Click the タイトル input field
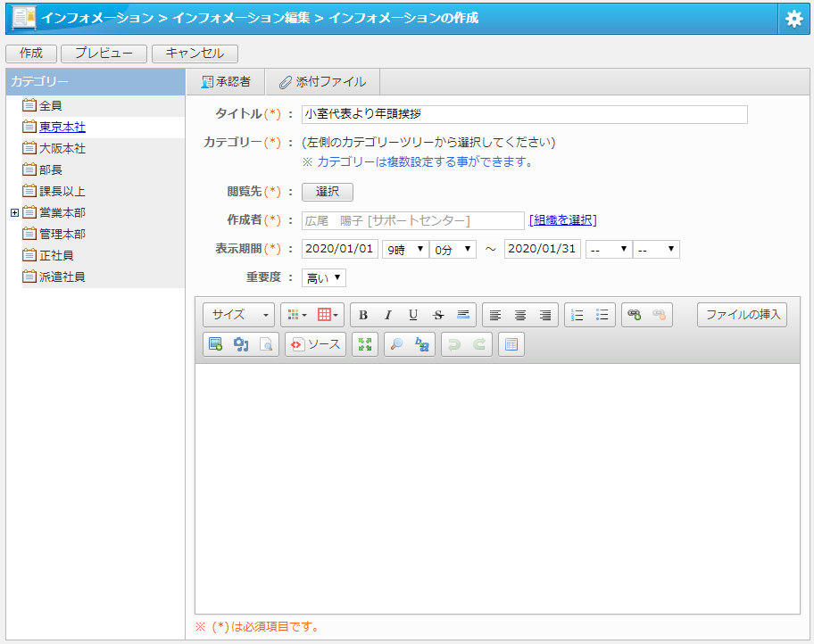This screenshot has width=814, height=644. click(x=524, y=114)
